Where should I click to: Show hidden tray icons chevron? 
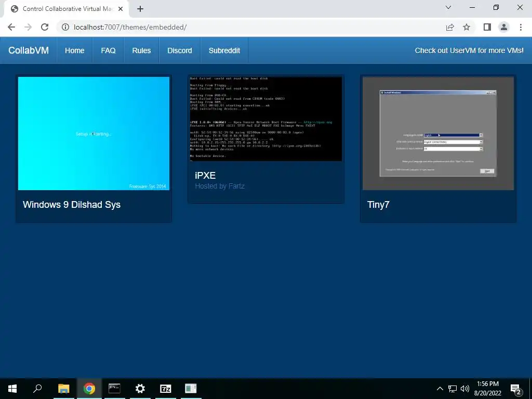pyautogui.click(x=440, y=389)
